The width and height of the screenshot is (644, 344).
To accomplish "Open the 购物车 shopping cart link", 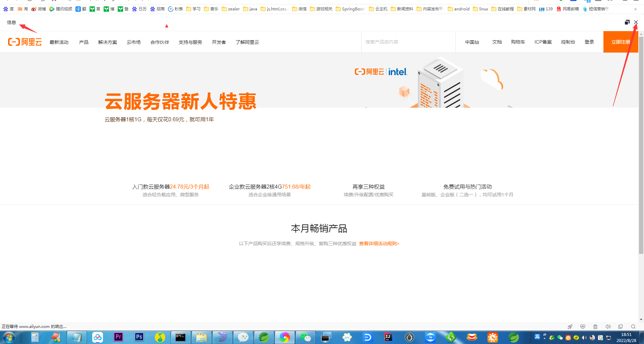I will click(x=518, y=42).
